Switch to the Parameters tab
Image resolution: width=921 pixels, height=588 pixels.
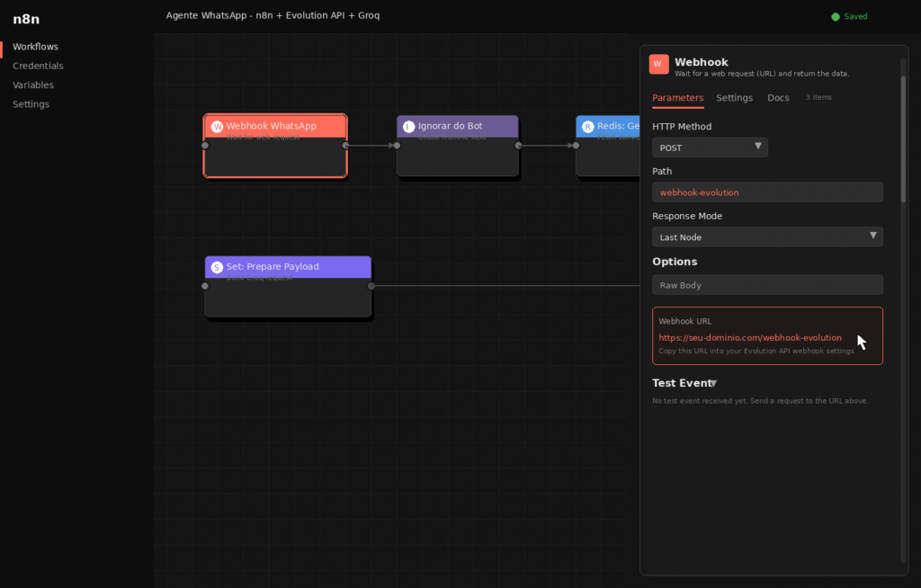pos(677,97)
